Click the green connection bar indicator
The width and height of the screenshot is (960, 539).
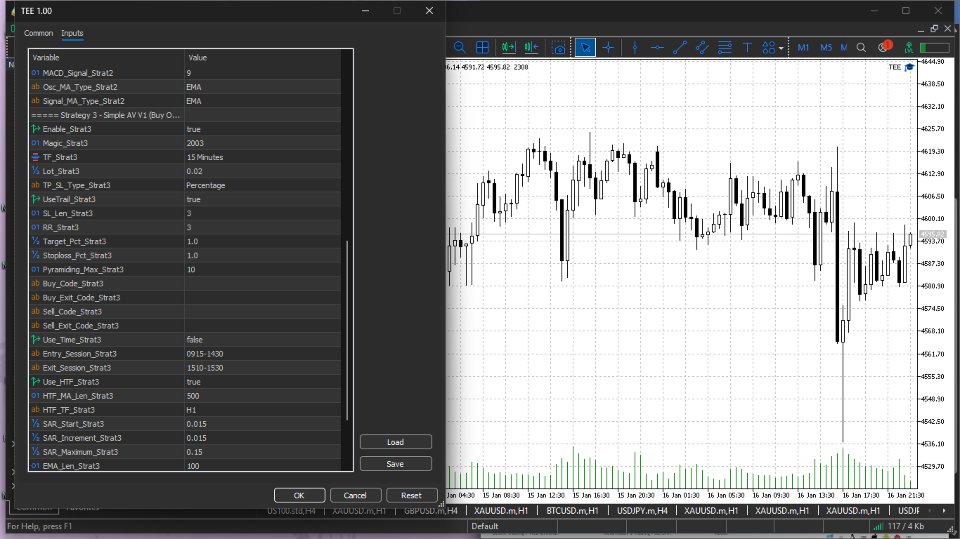point(934,48)
